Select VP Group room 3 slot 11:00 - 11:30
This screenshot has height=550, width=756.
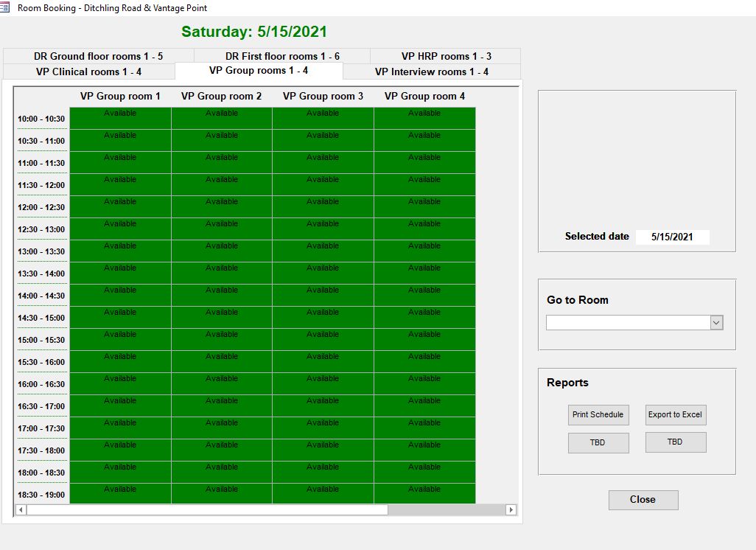point(323,163)
